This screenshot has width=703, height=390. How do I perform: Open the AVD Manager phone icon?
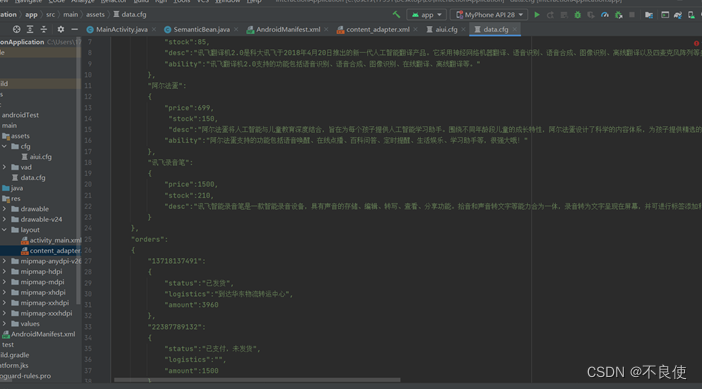[x=691, y=15]
